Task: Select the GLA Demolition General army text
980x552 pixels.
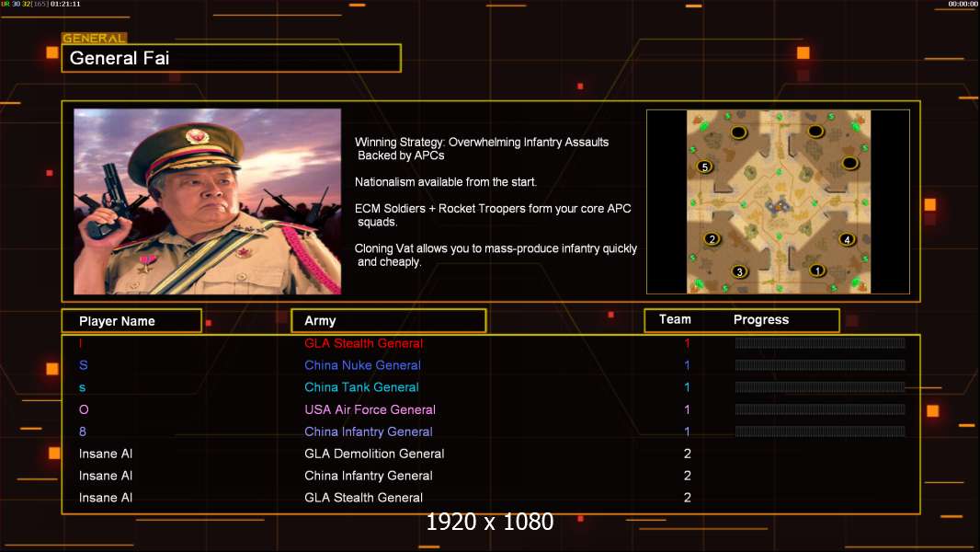Action: point(374,454)
